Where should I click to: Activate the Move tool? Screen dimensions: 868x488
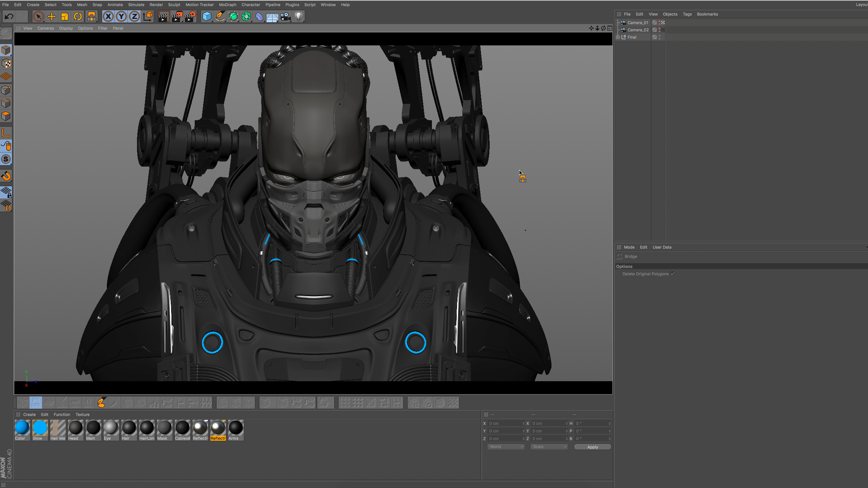point(52,16)
